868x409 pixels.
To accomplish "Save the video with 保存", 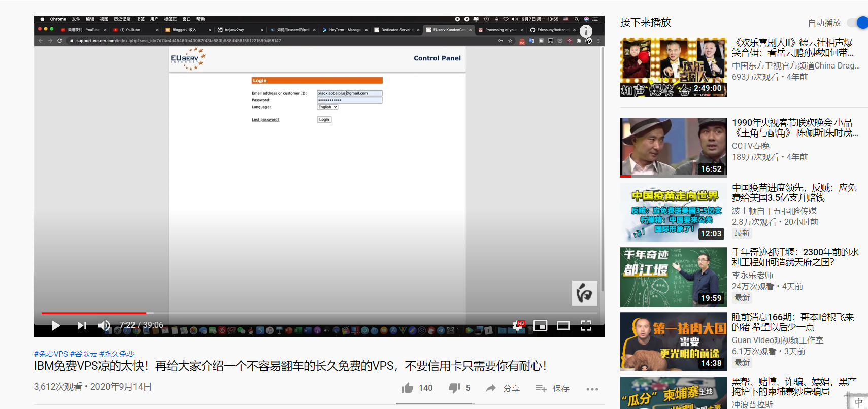I will 552,388.
